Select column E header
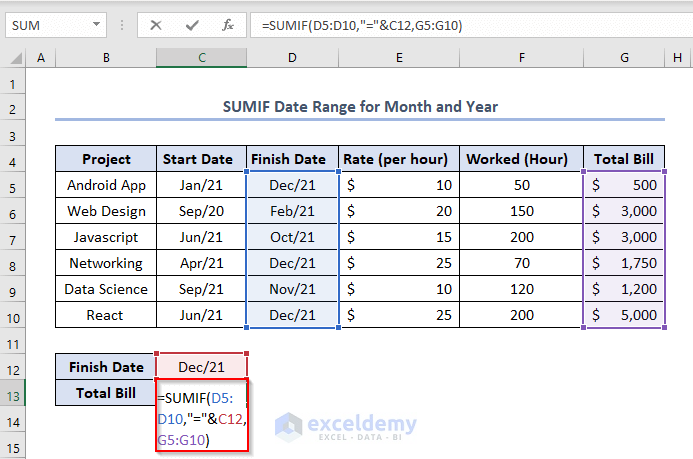Image resolution: width=693 pixels, height=459 pixels. (399, 58)
